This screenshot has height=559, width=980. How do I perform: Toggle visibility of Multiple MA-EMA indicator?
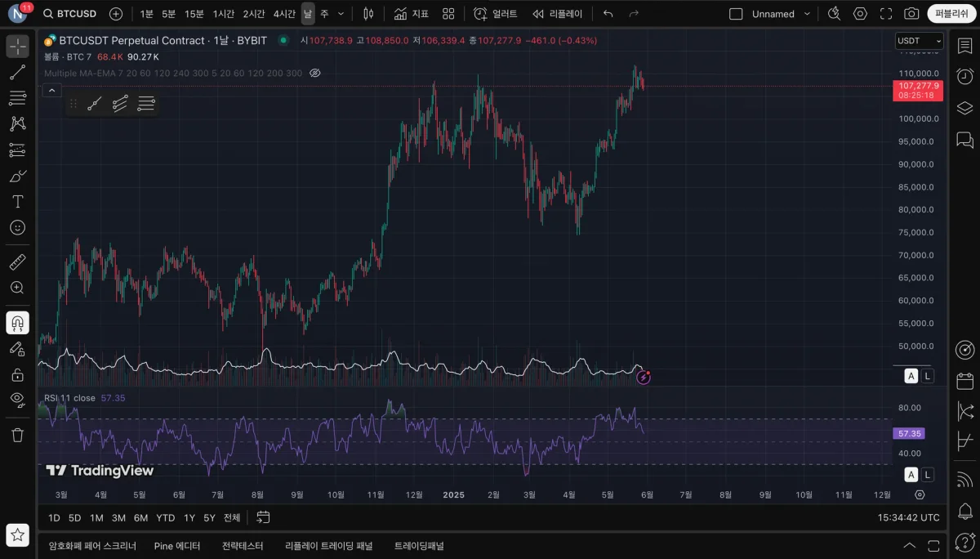[315, 74]
